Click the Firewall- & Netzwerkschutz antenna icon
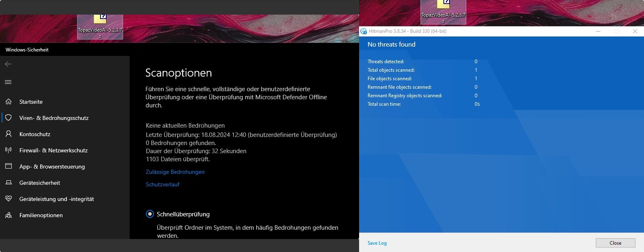 pyautogui.click(x=9, y=150)
